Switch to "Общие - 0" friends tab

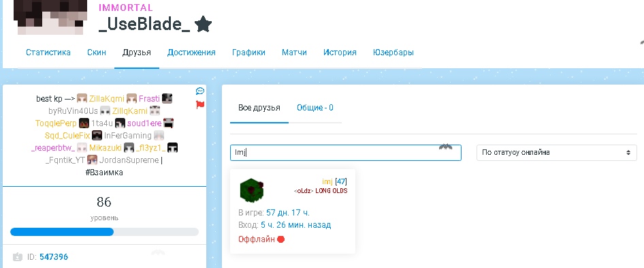pyautogui.click(x=315, y=108)
